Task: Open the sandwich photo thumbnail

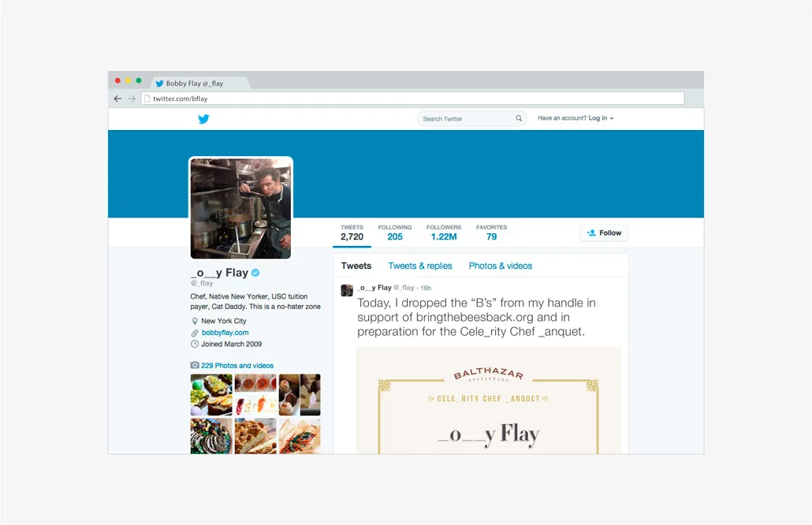Action: point(211,394)
